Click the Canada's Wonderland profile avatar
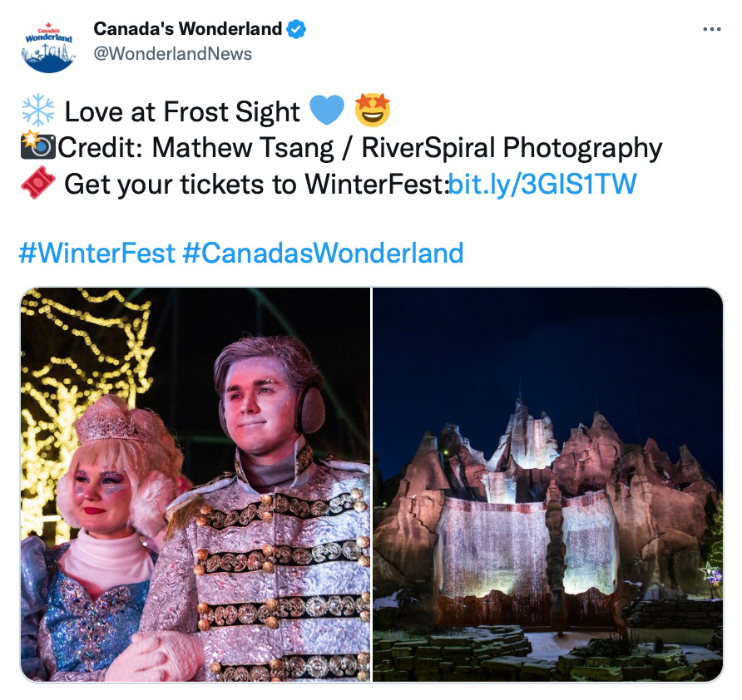 tap(49, 47)
